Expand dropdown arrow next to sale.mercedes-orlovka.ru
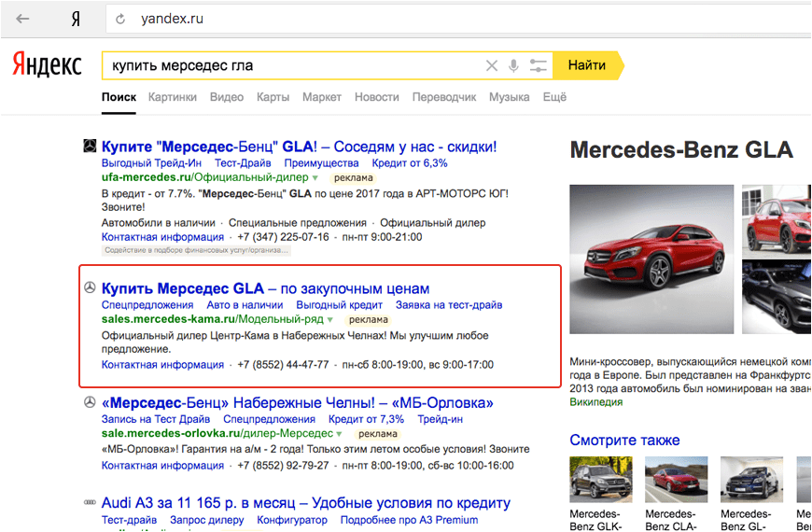The height and width of the screenshot is (532, 812). click(339, 434)
